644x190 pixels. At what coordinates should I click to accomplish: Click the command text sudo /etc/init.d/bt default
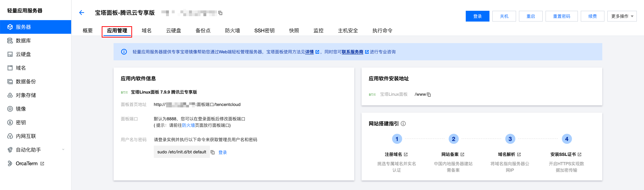182,152
